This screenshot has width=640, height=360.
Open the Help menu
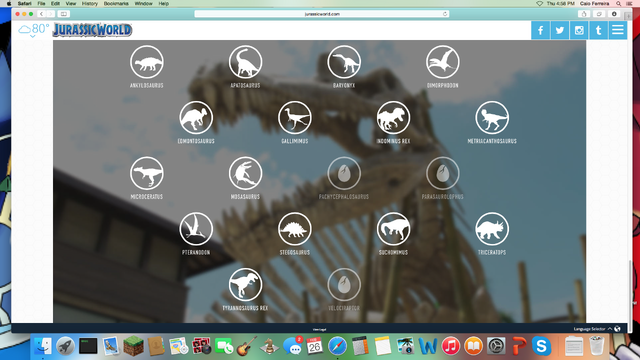click(164, 3)
